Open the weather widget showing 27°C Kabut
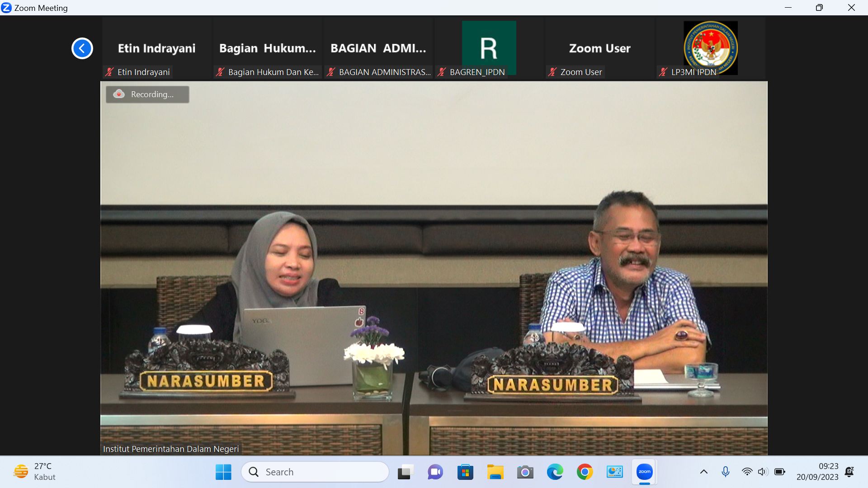This screenshot has width=868, height=488. click(x=35, y=472)
